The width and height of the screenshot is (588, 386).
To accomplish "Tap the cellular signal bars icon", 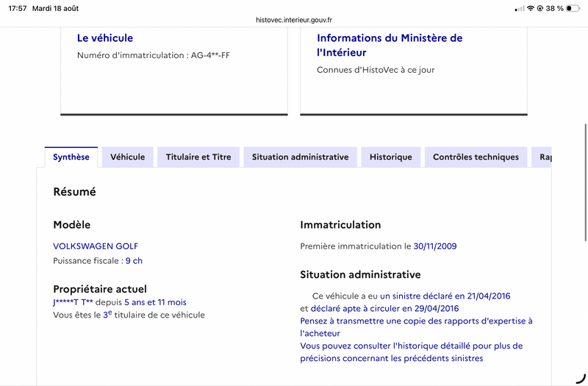I will 520,9.
